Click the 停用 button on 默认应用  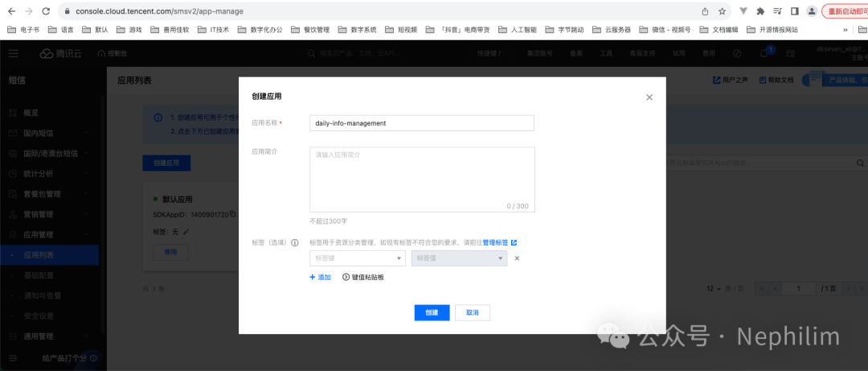(x=170, y=252)
